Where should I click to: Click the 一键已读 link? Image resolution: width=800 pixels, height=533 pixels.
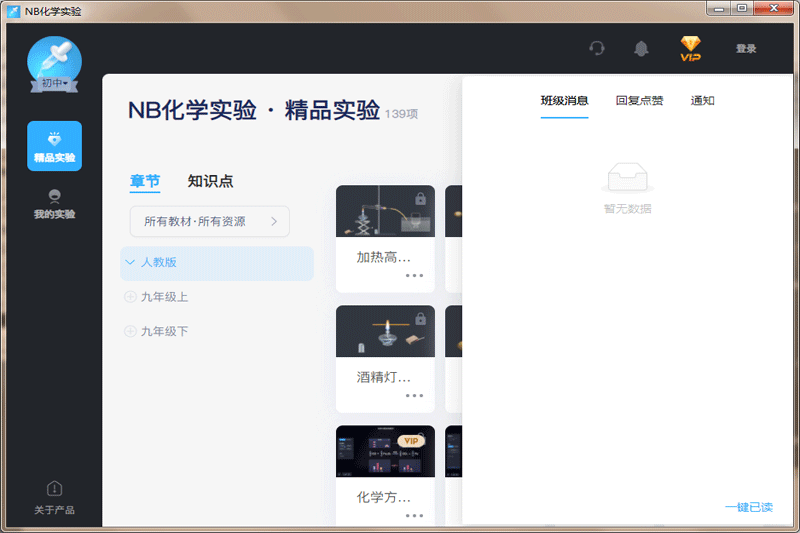(748, 507)
